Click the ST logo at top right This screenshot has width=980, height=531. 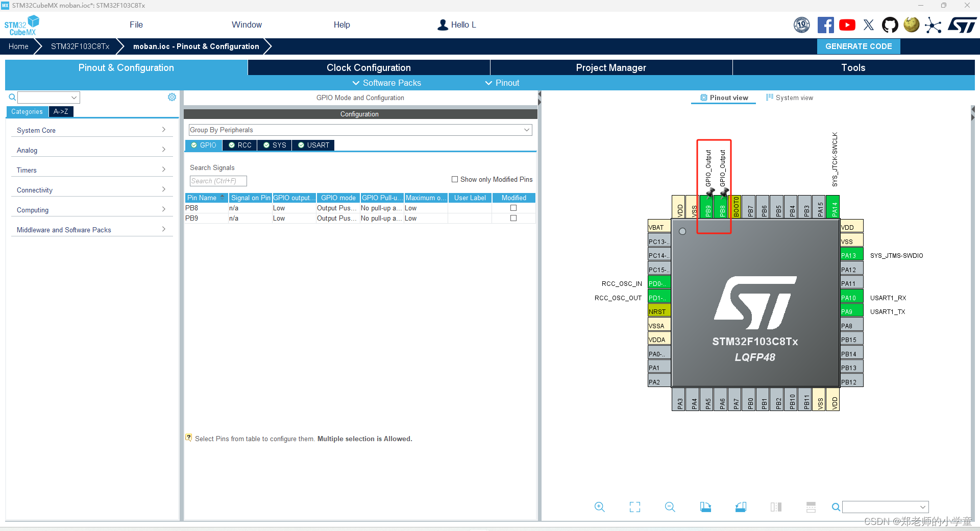pyautogui.click(x=962, y=25)
